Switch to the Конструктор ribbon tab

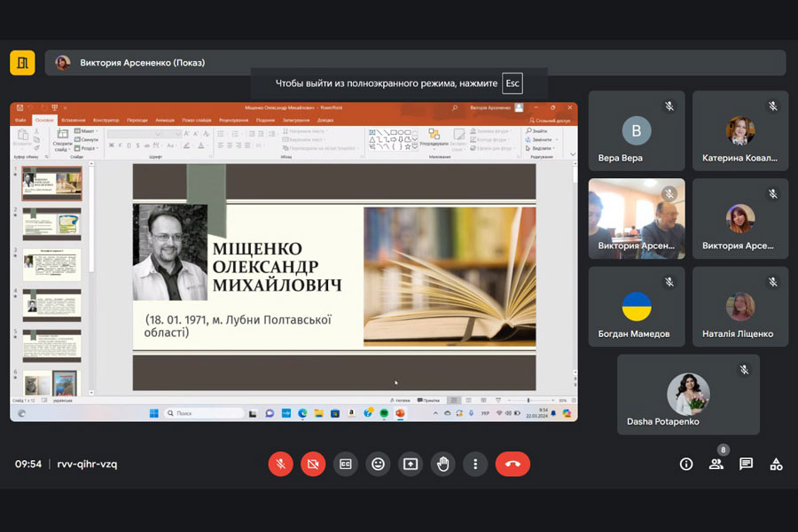tap(106, 120)
